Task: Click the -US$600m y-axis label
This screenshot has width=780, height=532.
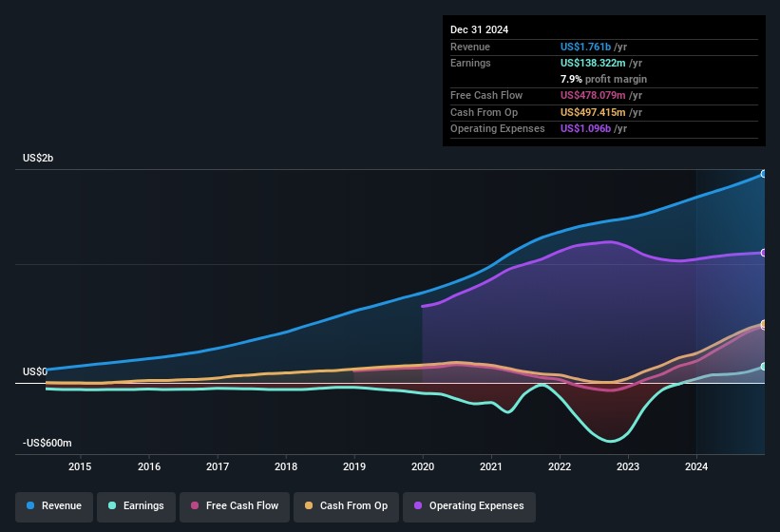Action: point(48,444)
